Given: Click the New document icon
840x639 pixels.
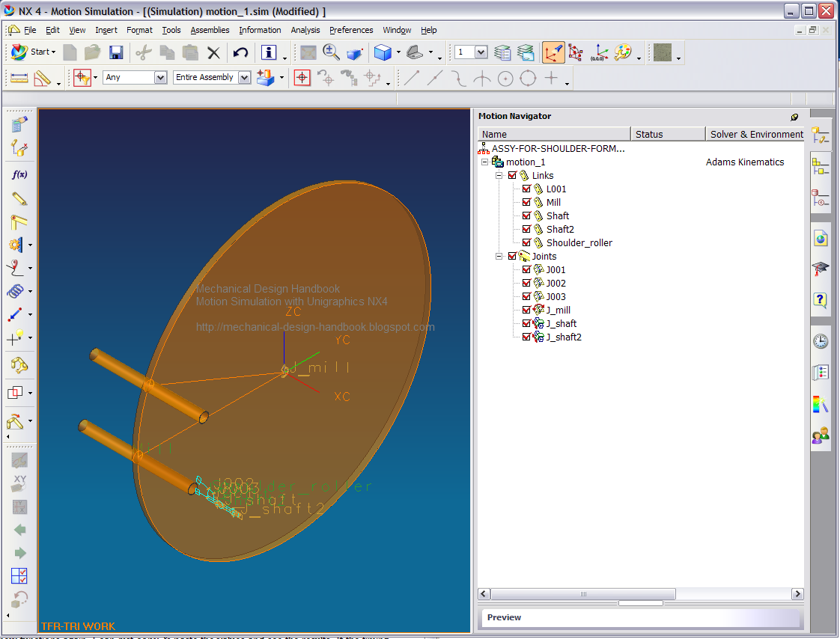Looking at the screenshot, I should click(x=70, y=52).
